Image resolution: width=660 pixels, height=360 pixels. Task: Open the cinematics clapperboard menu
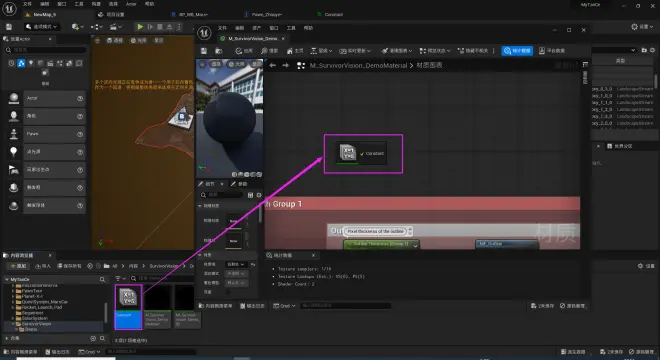tap(115, 27)
